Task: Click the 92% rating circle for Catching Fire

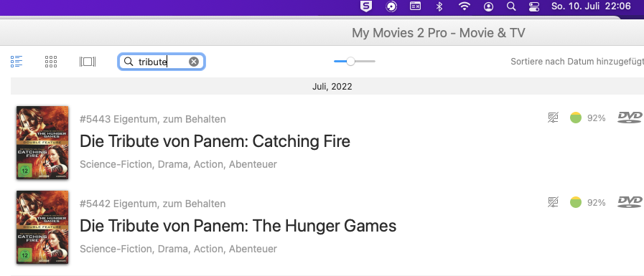Action: click(576, 118)
